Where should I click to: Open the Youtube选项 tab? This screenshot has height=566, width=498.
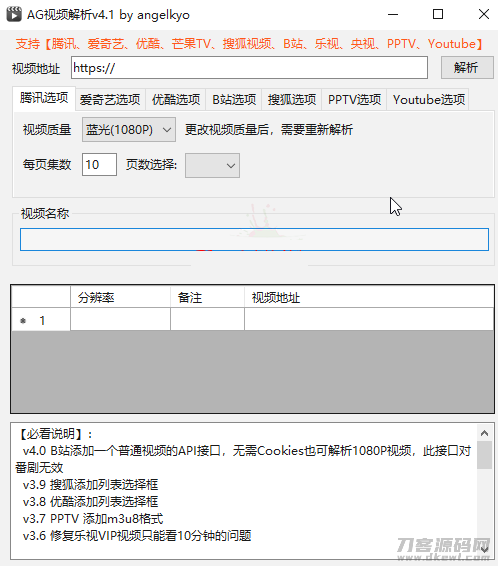428,100
